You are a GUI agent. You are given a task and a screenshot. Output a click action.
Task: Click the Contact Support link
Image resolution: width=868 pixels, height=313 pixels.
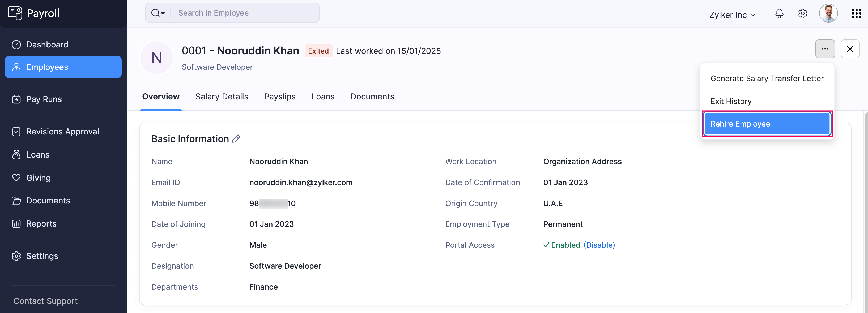(45, 301)
